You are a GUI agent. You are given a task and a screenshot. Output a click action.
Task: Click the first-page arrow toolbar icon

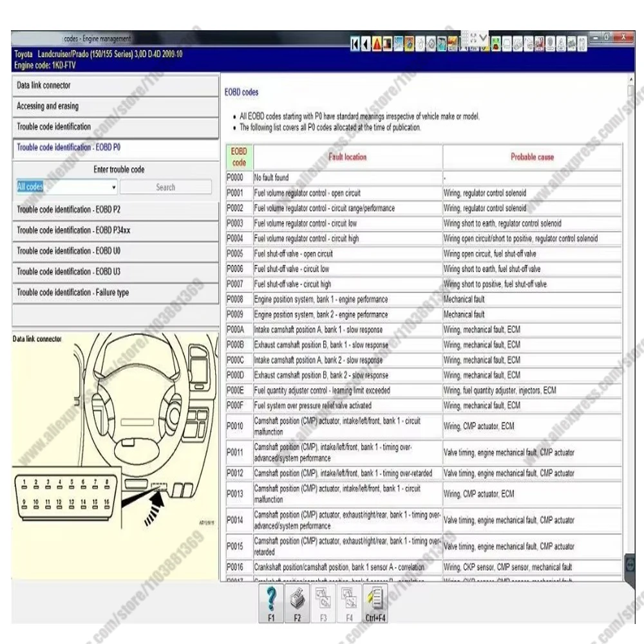(355, 44)
